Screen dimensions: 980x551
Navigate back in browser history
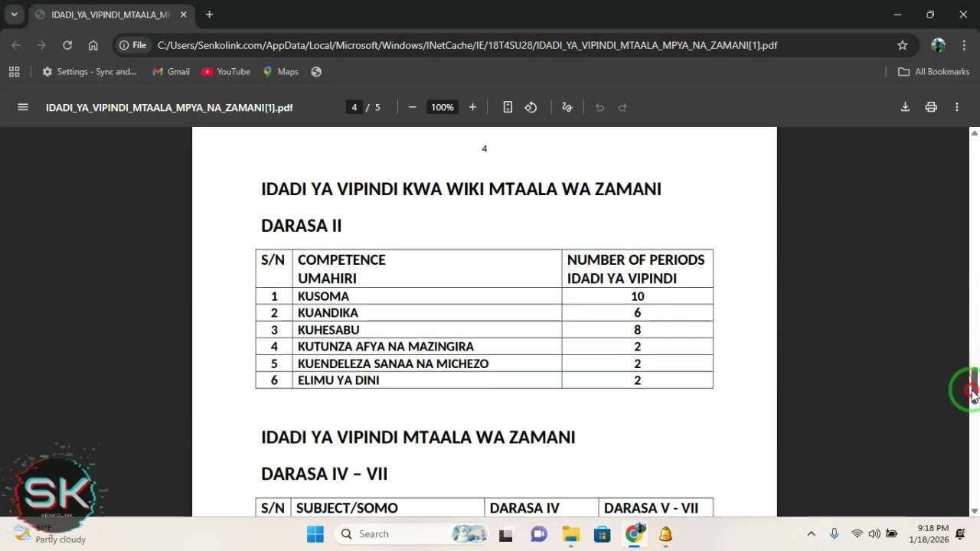16,45
